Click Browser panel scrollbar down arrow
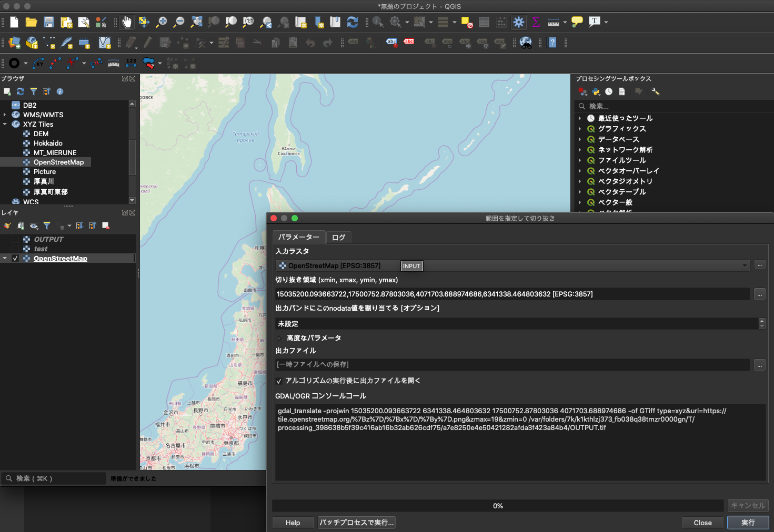This screenshot has width=774, height=532. [x=132, y=200]
